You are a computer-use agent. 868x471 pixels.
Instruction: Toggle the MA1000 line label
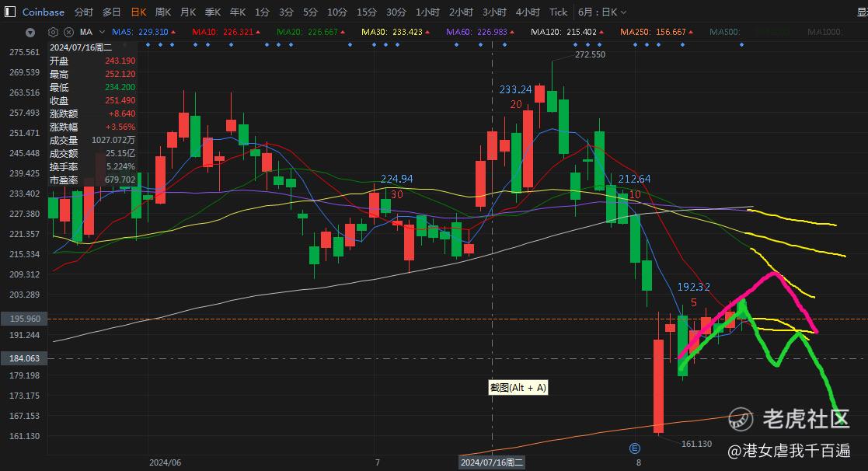824,32
